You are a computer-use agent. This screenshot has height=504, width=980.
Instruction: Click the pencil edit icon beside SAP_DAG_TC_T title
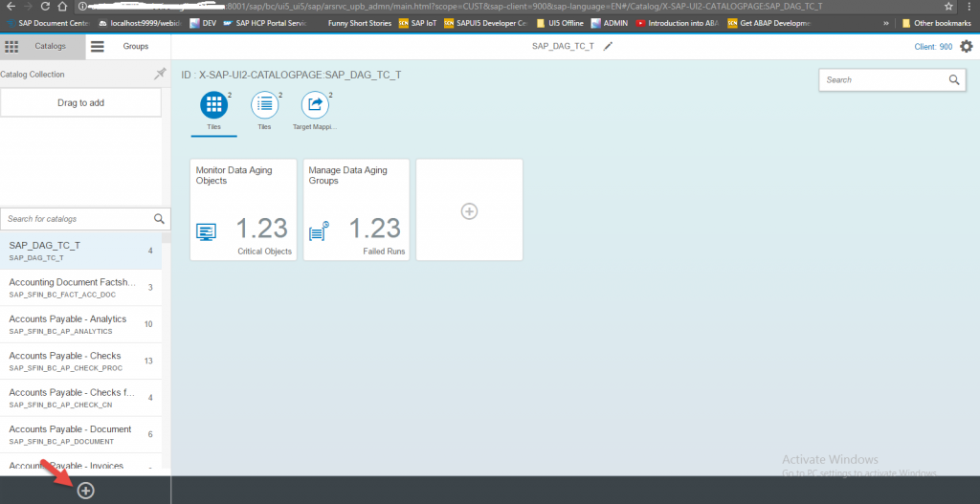point(608,46)
